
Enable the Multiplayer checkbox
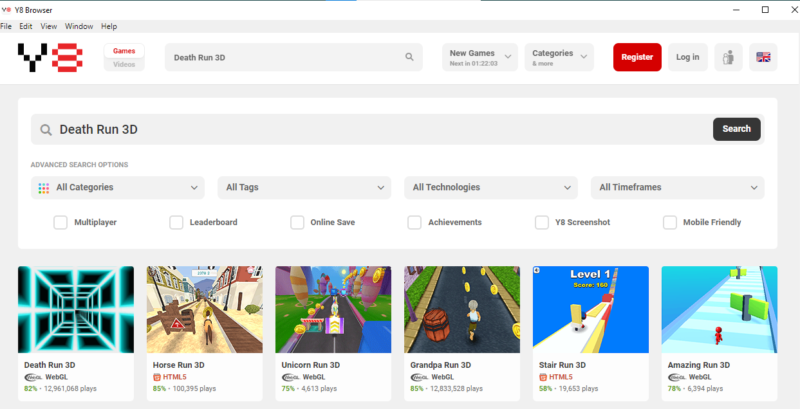coord(60,222)
